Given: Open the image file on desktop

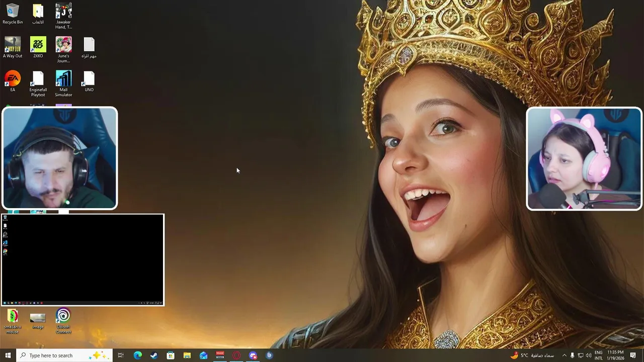Looking at the screenshot, I should (x=38, y=320).
